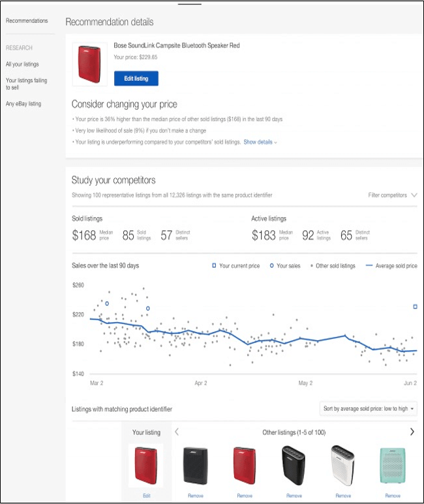Click the $168 sold median price value
The height and width of the screenshot is (504, 424).
84,235
